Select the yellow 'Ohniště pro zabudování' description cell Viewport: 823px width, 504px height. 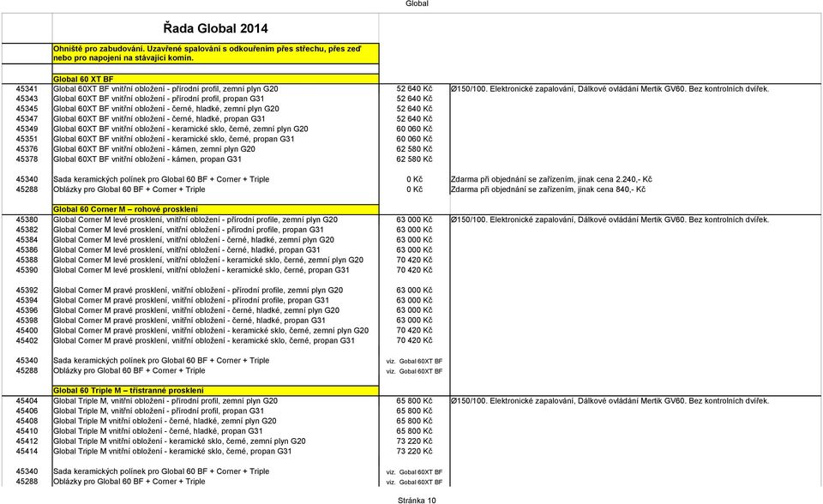coord(215,53)
